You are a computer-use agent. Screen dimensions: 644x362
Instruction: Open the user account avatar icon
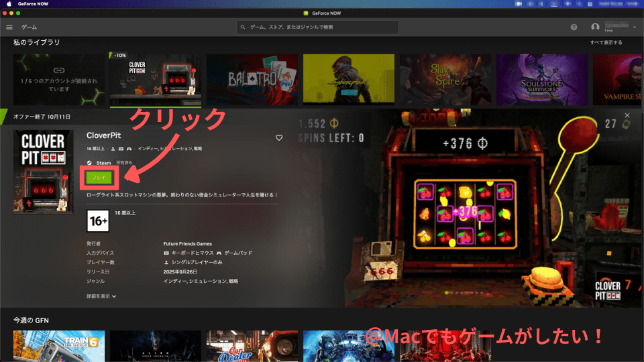(x=595, y=27)
